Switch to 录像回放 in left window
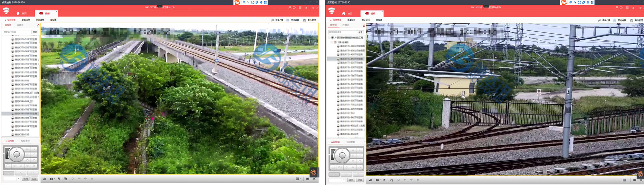644x185 pixels. point(26,20)
